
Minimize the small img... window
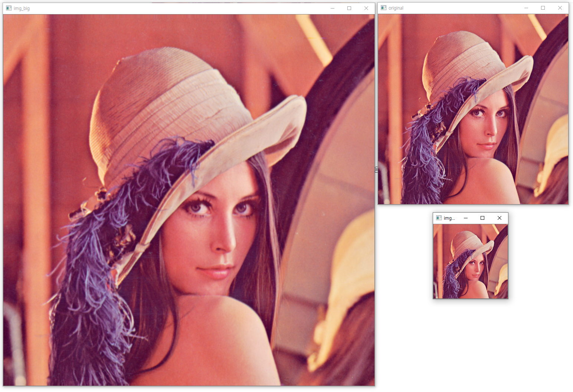pos(466,218)
